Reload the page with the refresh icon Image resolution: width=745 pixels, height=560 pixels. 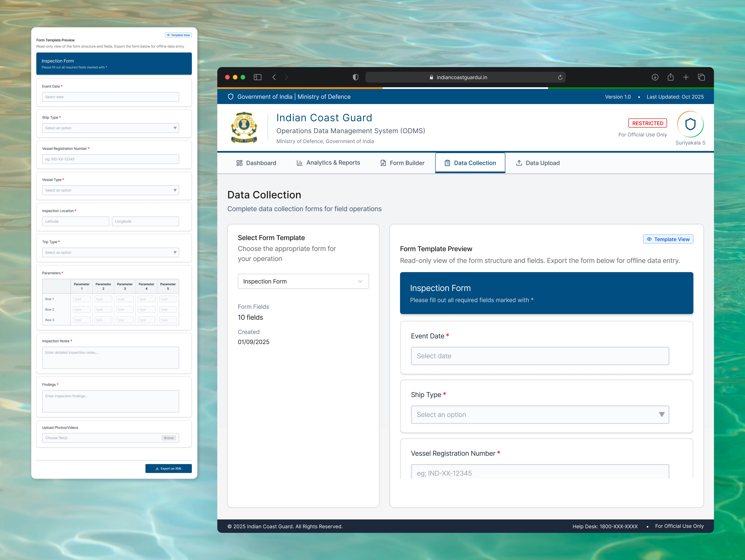point(560,77)
